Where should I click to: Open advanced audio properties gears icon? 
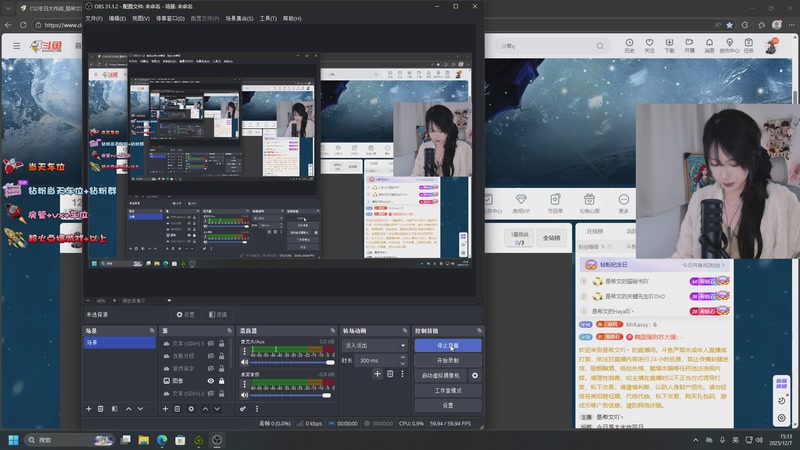243,409
